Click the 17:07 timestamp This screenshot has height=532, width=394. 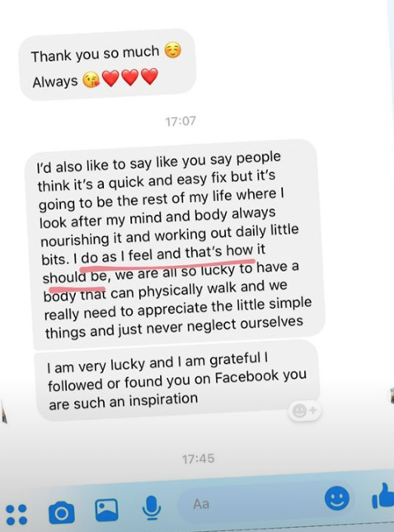(x=181, y=121)
